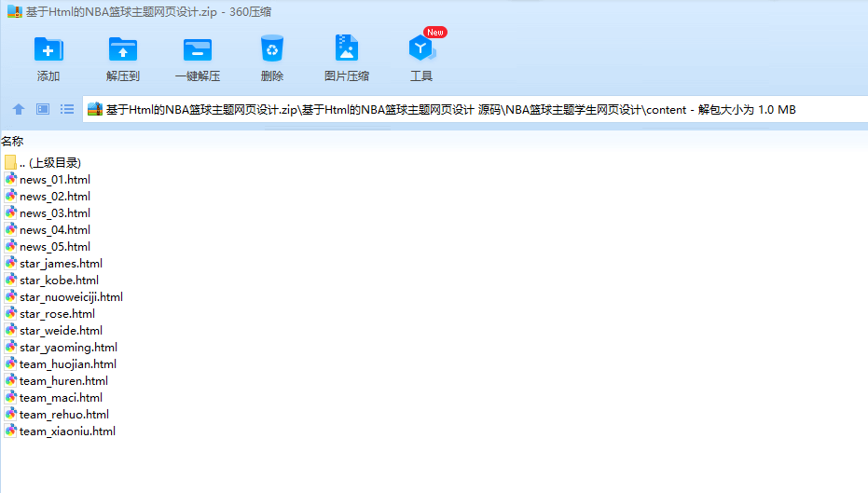Go up one level with the arrow icon
The image size is (868, 493).
[19, 110]
